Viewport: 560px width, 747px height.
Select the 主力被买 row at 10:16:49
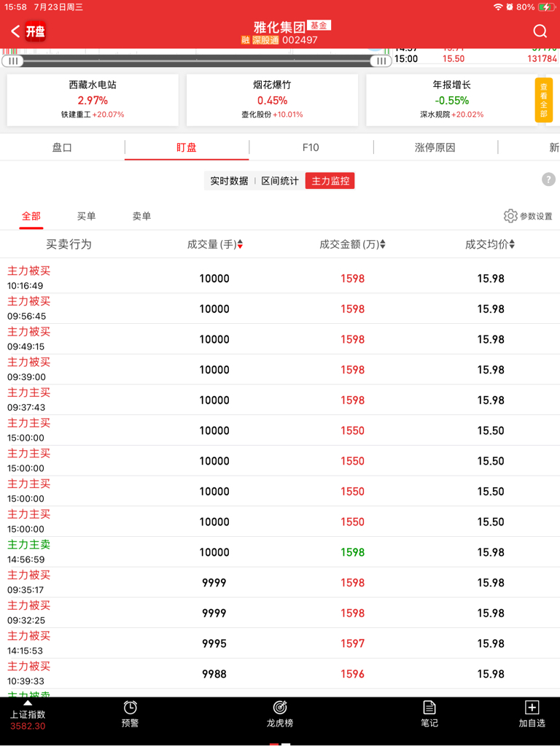coord(280,278)
